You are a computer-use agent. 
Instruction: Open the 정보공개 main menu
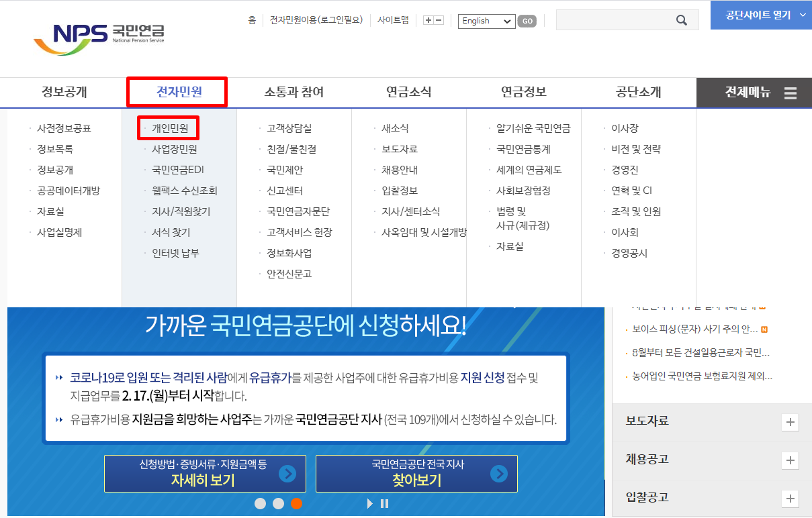point(64,92)
